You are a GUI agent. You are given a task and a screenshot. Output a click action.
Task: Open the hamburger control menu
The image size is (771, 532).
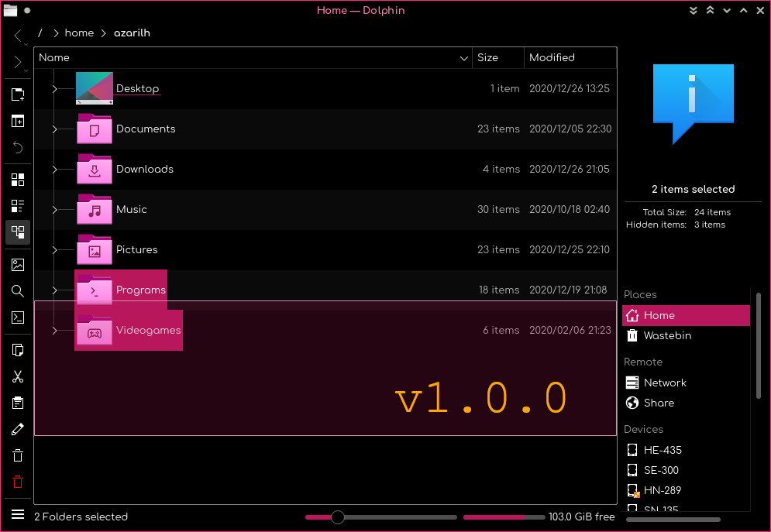(18, 514)
